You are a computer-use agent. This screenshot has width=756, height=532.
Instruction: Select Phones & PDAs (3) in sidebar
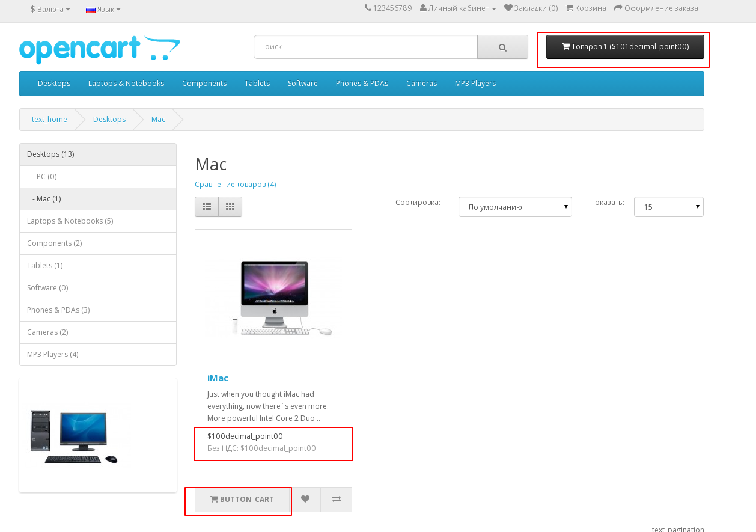[x=98, y=310]
